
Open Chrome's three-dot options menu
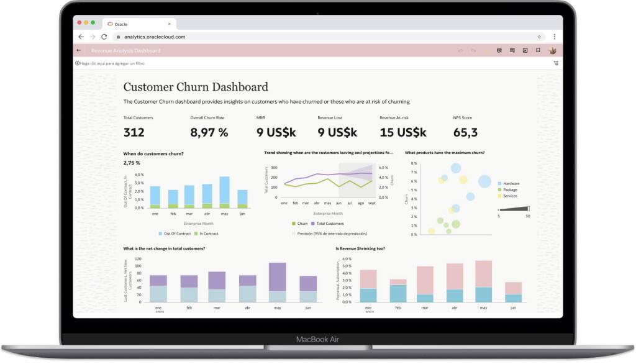coord(555,37)
